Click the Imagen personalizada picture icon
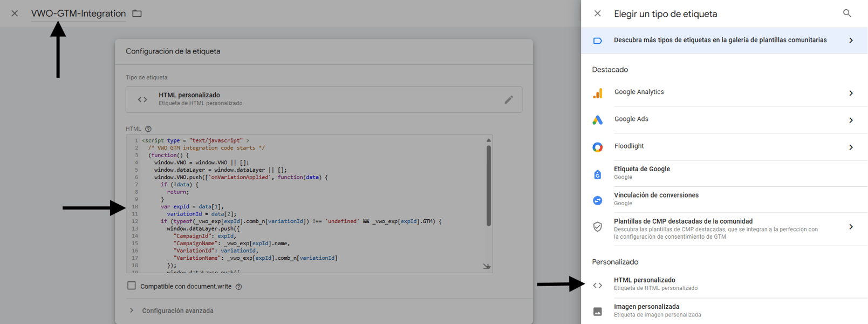The image size is (868, 324). (x=598, y=312)
